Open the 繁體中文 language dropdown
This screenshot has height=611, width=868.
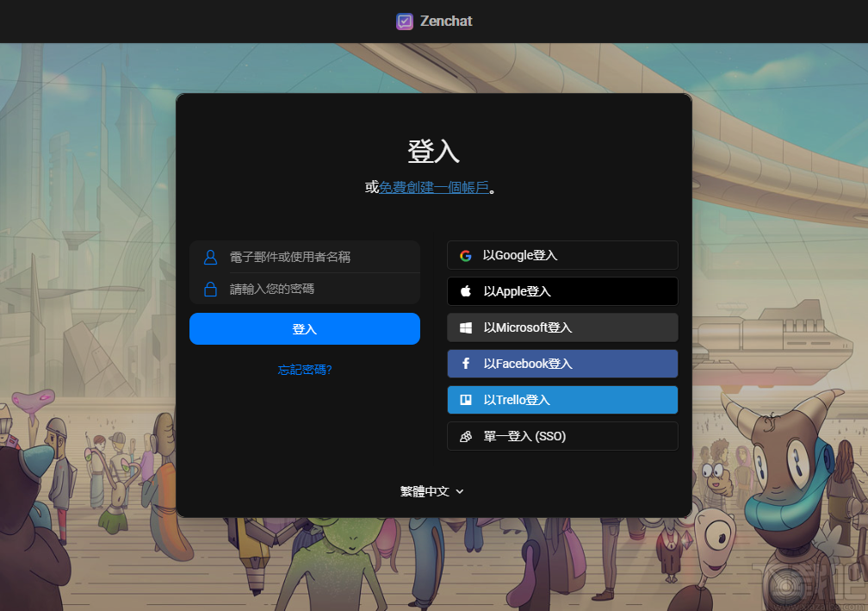point(432,491)
